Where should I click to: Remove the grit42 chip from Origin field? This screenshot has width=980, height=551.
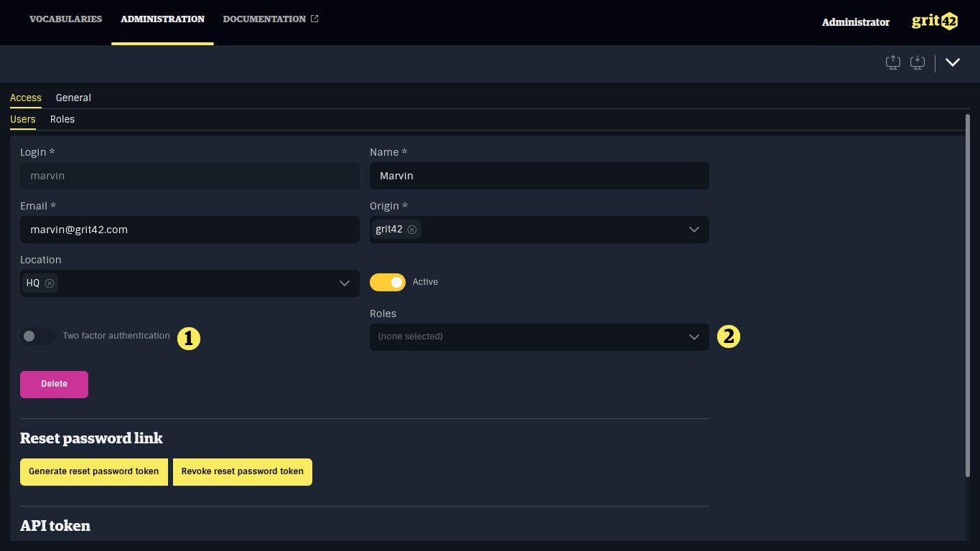click(412, 229)
